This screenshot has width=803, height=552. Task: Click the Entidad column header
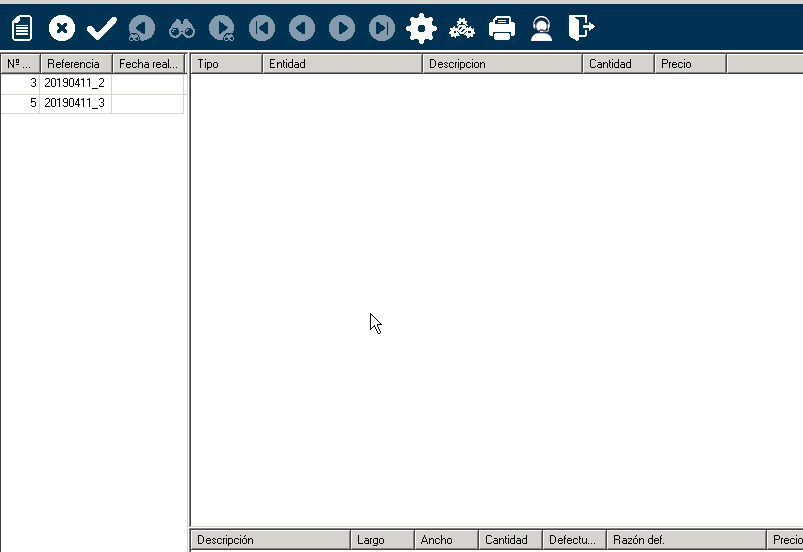342,64
